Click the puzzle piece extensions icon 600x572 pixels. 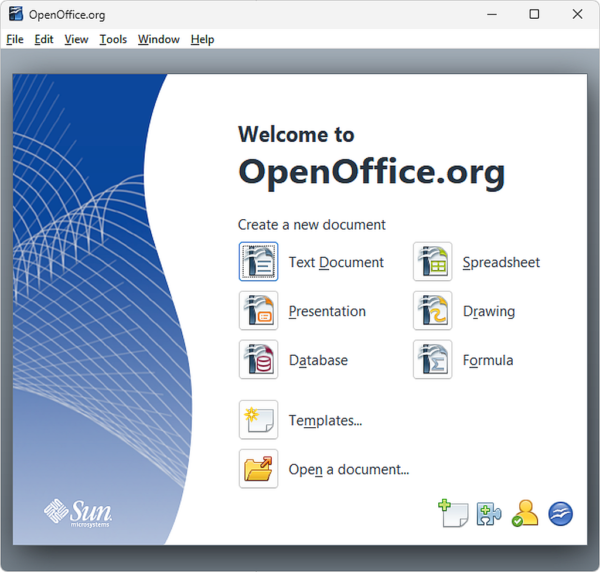pos(489,514)
